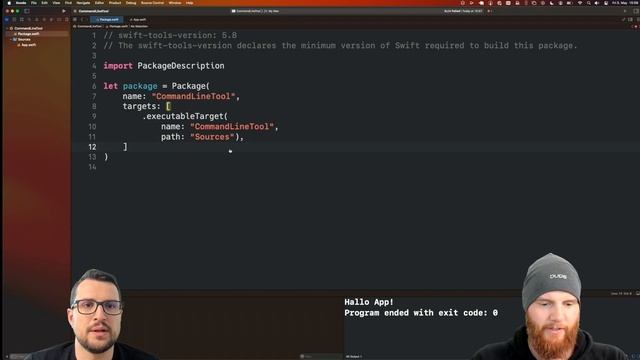
Task: Run the project with the play button
Action: [63, 11]
